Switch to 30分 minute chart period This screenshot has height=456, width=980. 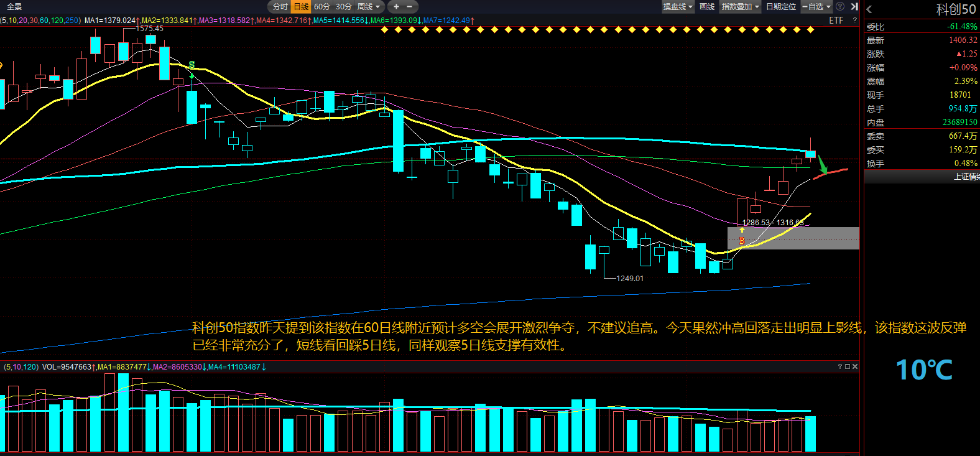344,7
